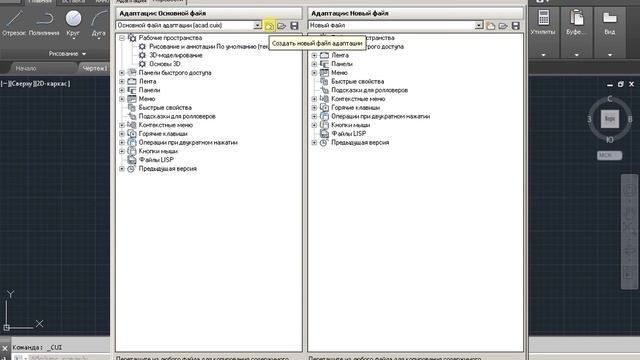Expand Предыдущая версия in left tree
640x360 pixels.
click(122, 169)
